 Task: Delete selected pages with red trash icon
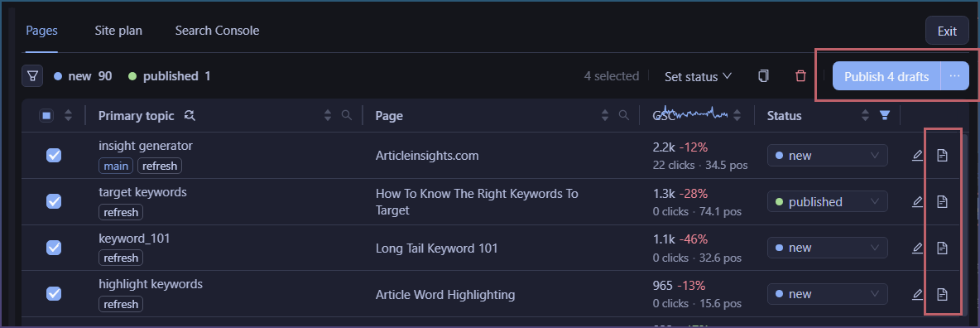(x=800, y=76)
